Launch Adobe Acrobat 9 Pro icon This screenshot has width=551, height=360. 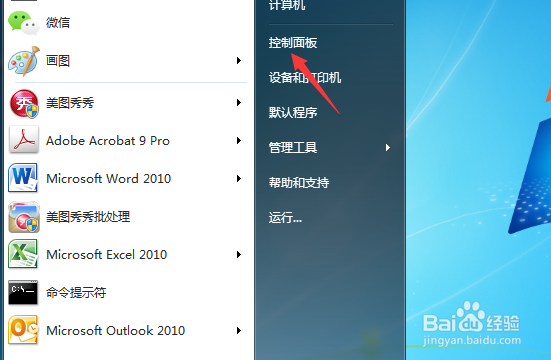(x=24, y=140)
